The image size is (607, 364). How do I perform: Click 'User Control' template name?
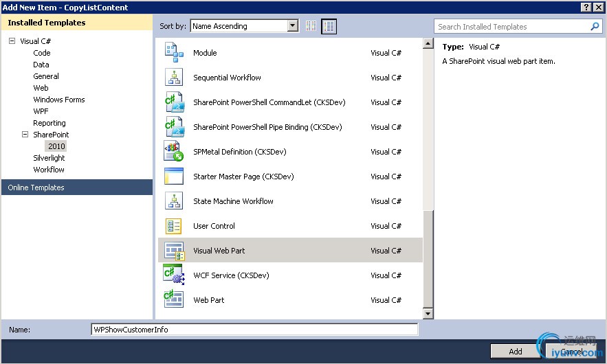214,226
